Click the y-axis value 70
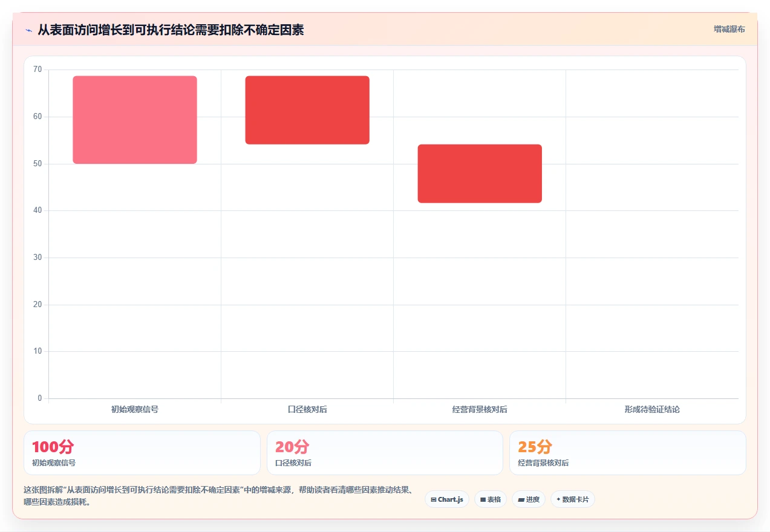Image resolution: width=770 pixels, height=532 pixels. click(x=38, y=70)
